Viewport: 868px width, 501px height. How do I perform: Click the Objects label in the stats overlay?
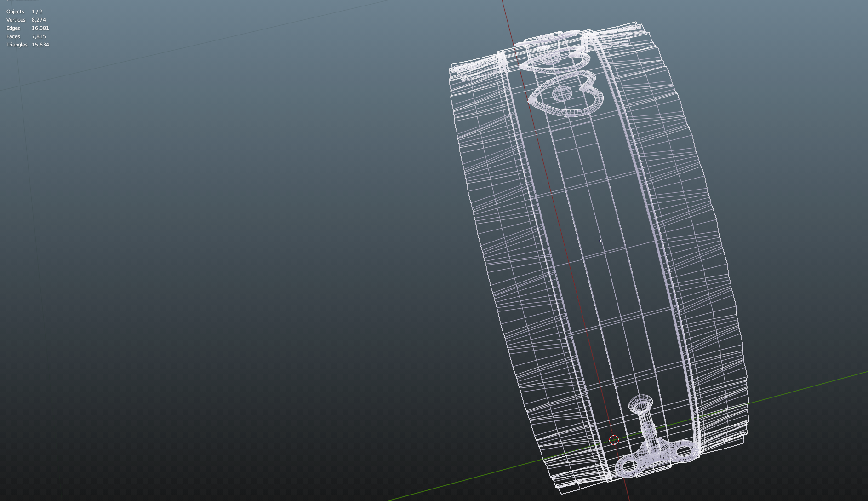pos(15,12)
